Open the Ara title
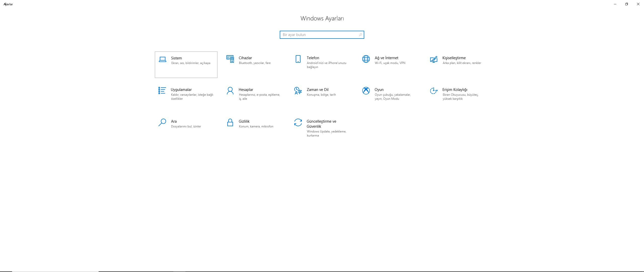The height and width of the screenshot is (272, 644). click(174, 121)
